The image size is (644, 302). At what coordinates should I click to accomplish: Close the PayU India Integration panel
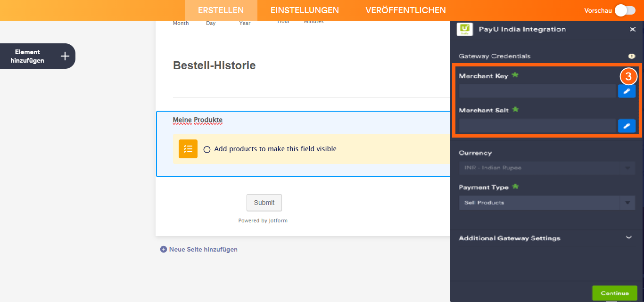point(632,29)
